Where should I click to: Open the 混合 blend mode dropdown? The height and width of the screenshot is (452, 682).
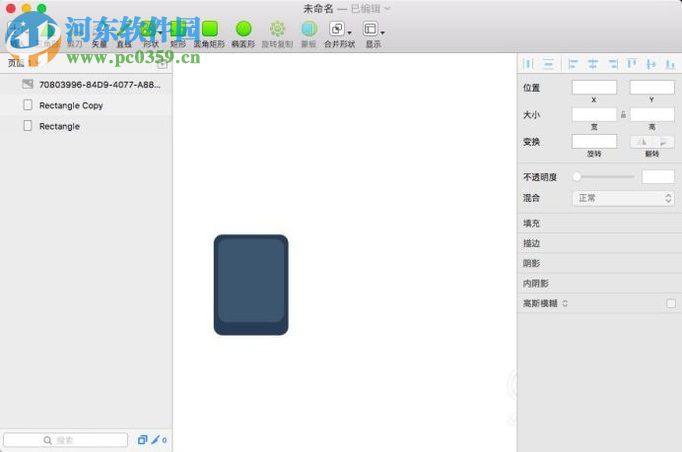point(623,198)
